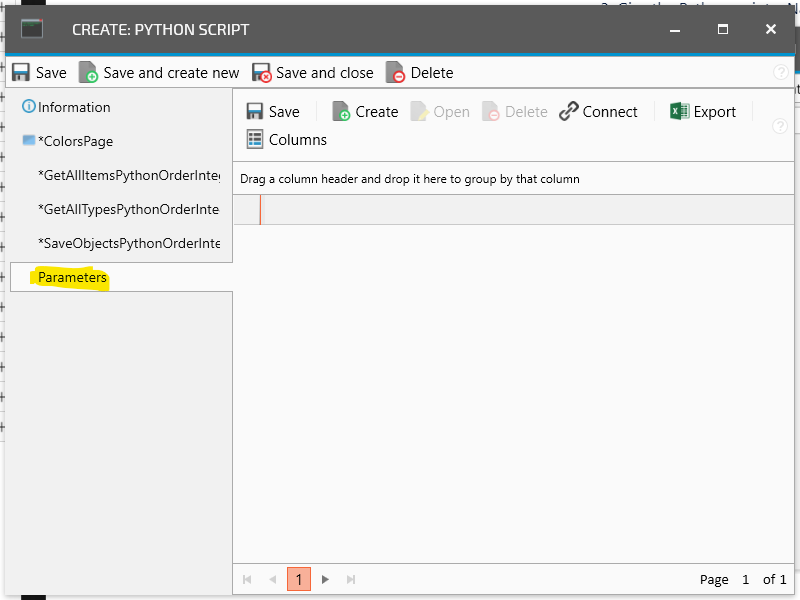The width and height of the screenshot is (800, 600).
Task: Click help question mark beside top toolbar
Action: (781, 72)
